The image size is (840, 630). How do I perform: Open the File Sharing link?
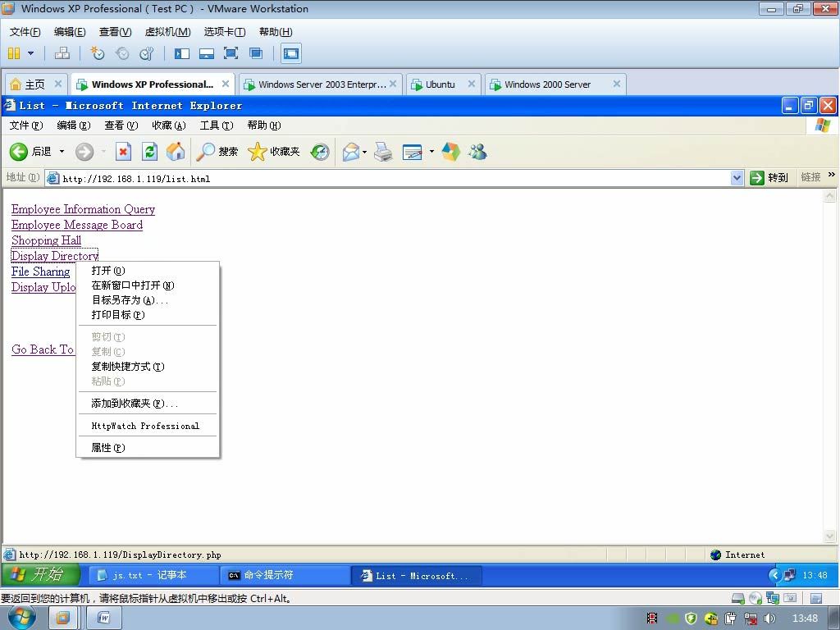(x=41, y=272)
